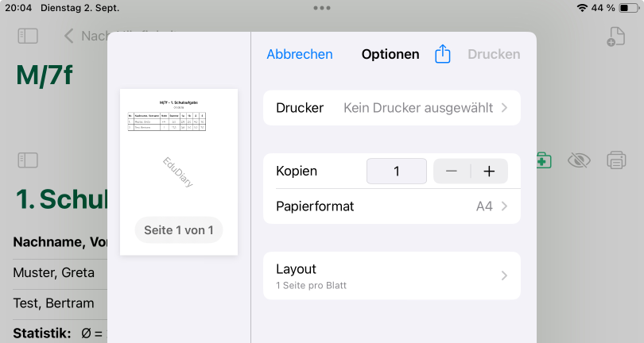Tap the three-dot multitasking control at top

[322, 7]
